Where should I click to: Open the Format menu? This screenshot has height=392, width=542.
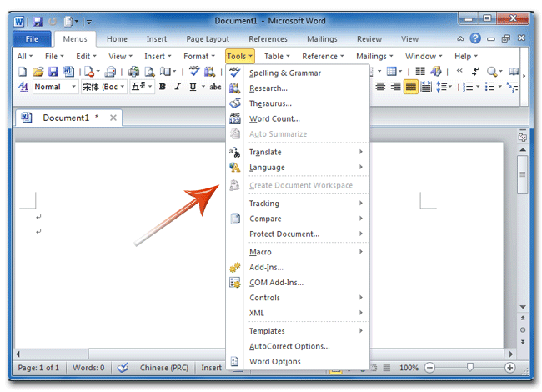coord(199,57)
